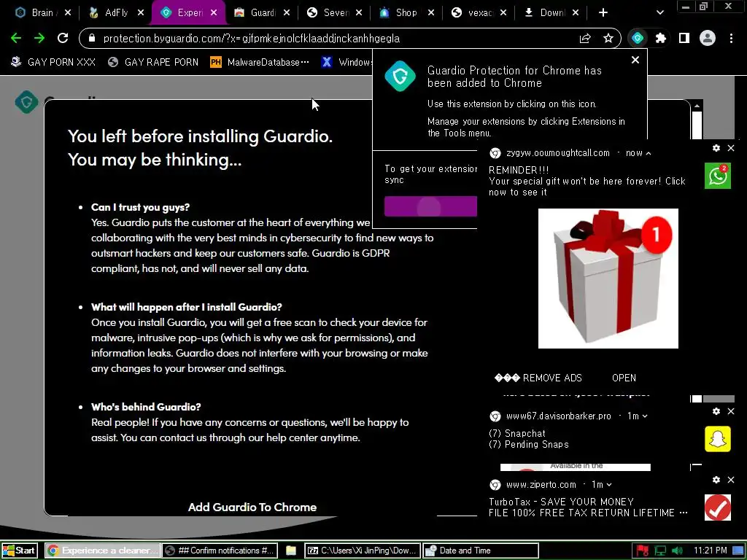Open the folder taskbar item
Image resolution: width=747 pixels, height=560 pixels.
290,551
